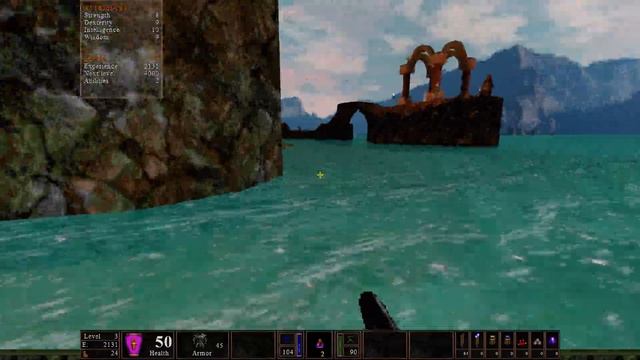Click the Health value 50
The image size is (640, 360).
click(163, 342)
